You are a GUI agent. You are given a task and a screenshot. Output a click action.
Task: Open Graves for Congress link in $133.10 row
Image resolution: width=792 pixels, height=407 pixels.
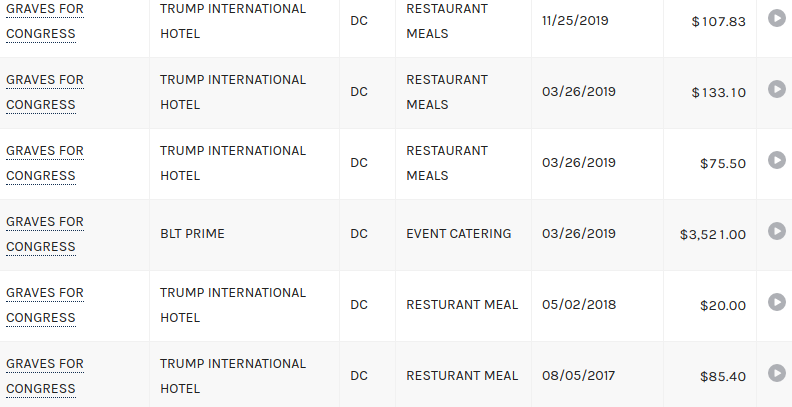44,92
